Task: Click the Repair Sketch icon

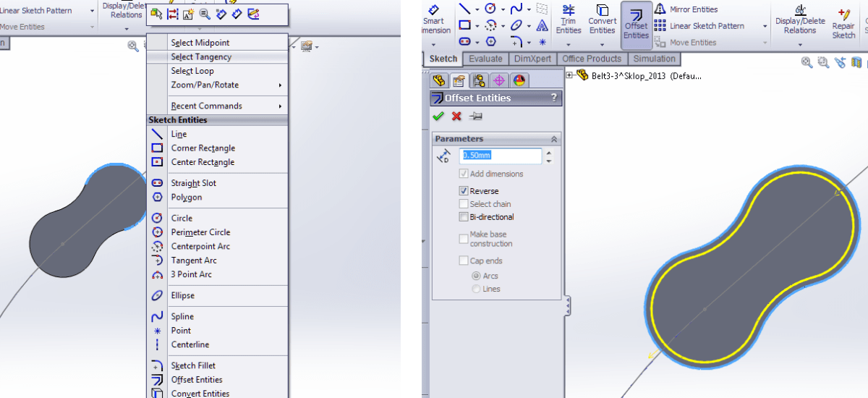Action: [x=843, y=23]
